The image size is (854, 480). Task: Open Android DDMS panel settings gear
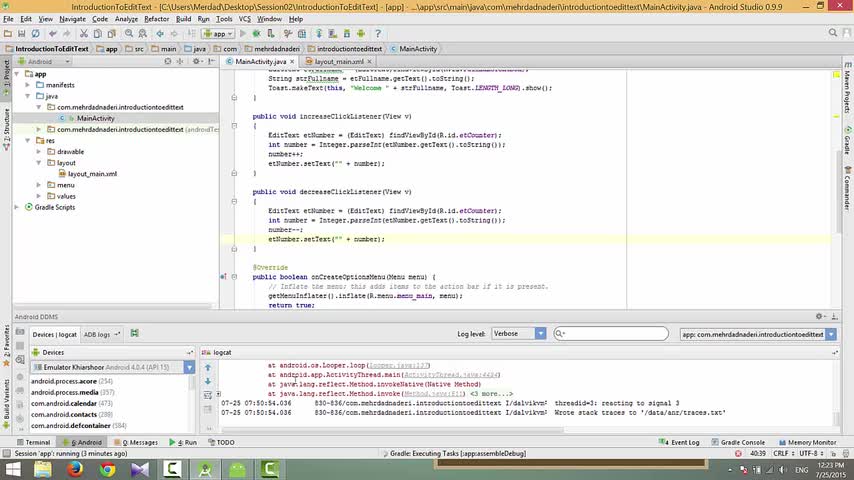pyautogui.click(x=820, y=317)
